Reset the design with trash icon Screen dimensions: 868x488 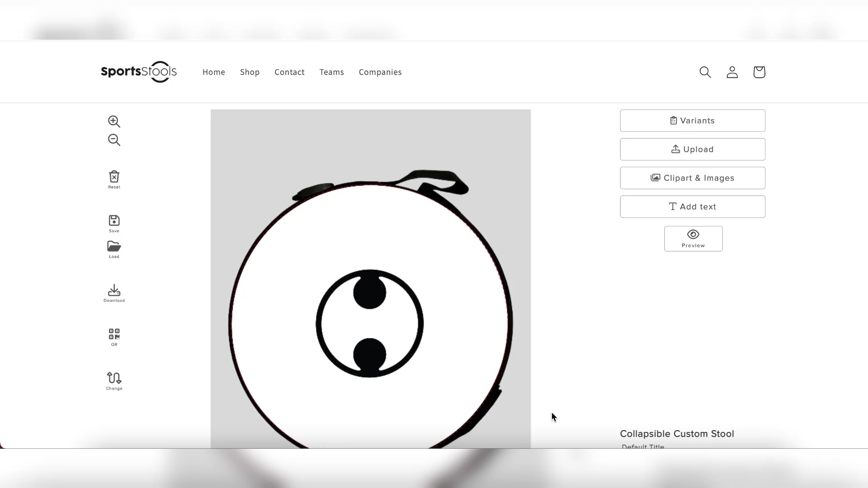pos(114,179)
